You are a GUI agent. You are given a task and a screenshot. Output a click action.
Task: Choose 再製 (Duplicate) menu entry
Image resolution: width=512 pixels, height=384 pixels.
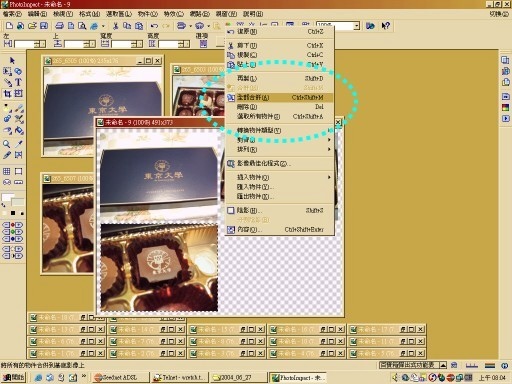coord(279,78)
